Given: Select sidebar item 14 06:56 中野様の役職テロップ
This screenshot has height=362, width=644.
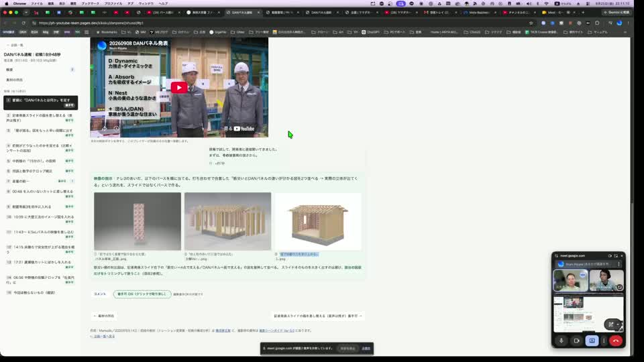Looking at the screenshot, I should tap(40, 280).
